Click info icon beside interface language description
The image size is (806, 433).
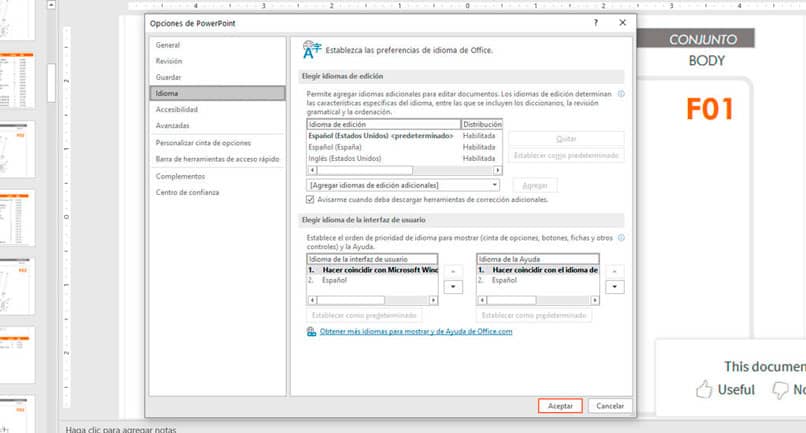(x=621, y=238)
